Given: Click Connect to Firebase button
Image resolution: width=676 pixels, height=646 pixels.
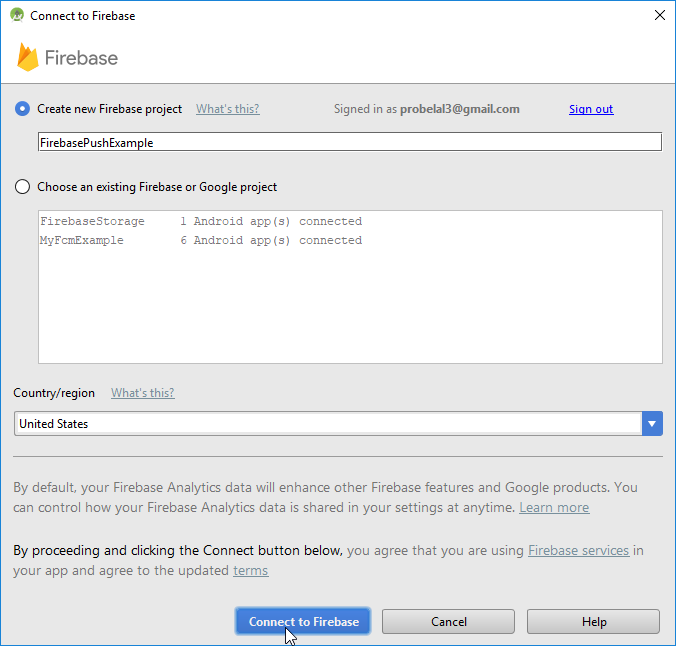Looking at the screenshot, I should click(x=303, y=621).
